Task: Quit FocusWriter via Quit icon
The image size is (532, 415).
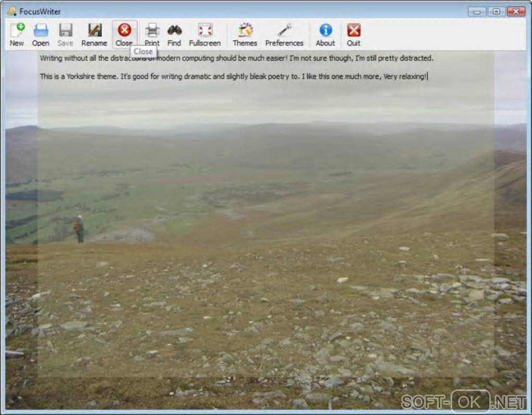Action: (x=354, y=34)
